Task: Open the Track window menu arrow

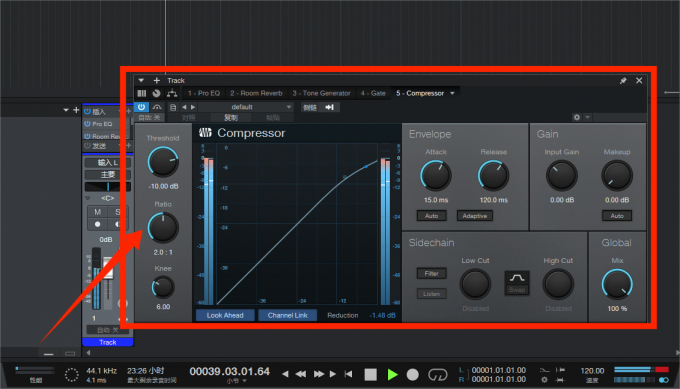Action: click(141, 80)
